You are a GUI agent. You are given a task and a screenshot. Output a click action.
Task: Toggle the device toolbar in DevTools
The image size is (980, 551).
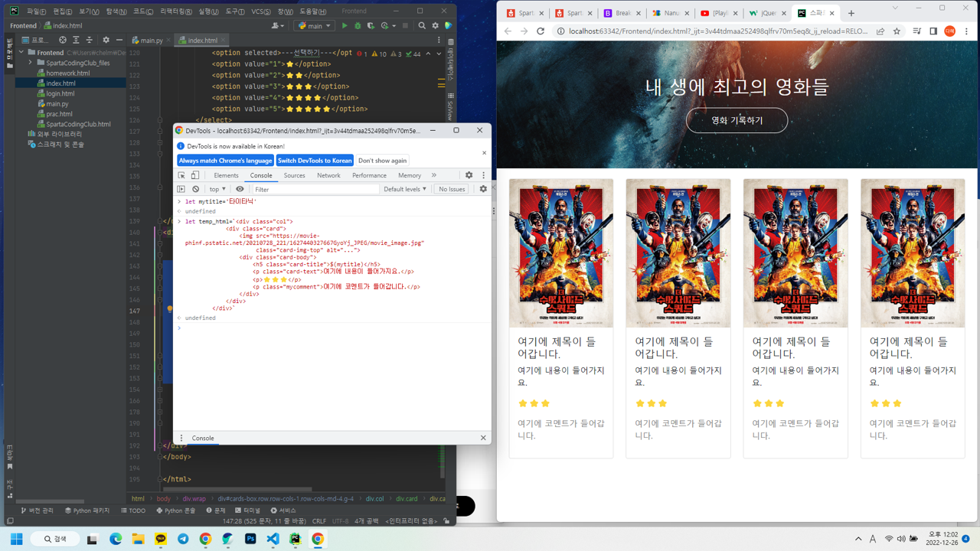tap(195, 175)
